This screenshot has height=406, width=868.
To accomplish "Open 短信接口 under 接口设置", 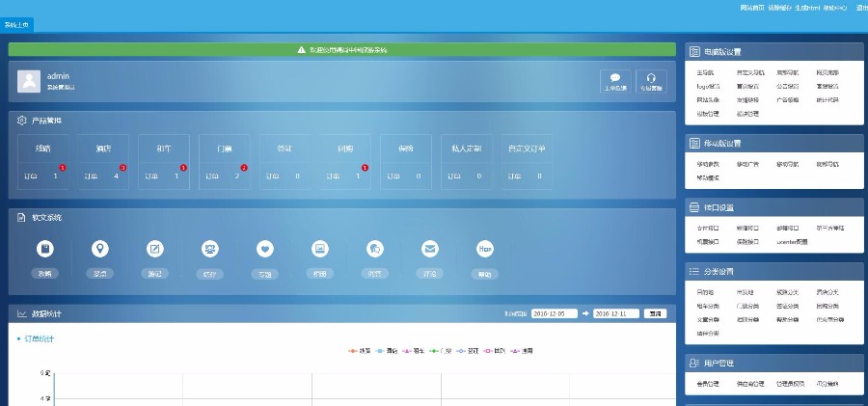I will pyautogui.click(x=747, y=229).
